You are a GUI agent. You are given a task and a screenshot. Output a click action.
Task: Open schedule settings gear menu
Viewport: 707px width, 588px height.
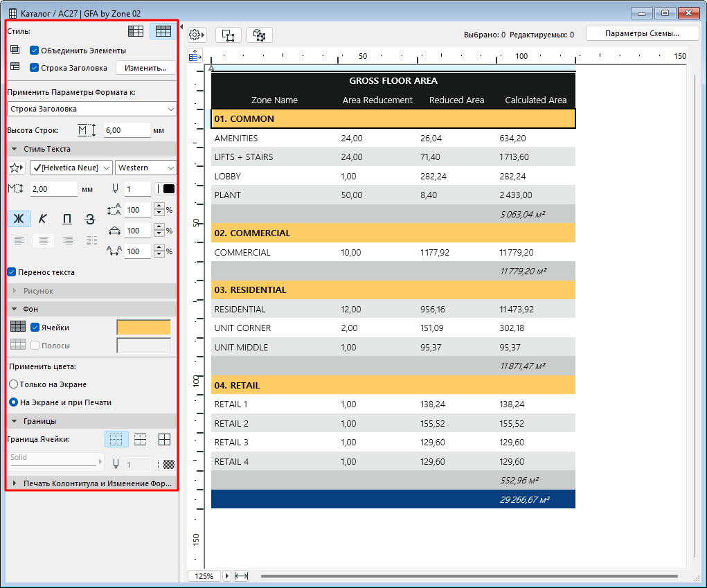point(197,35)
